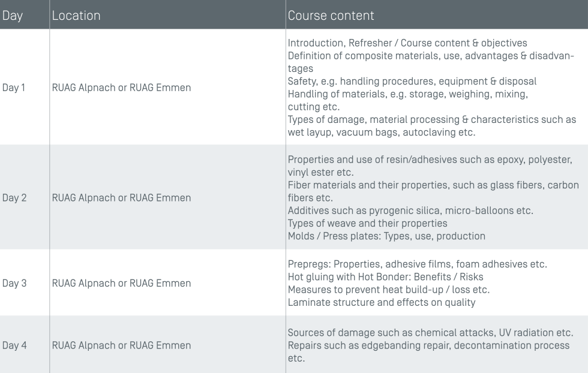The height and width of the screenshot is (373, 588).
Task: Click the Day 1 location cell
Action: click(121, 88)
